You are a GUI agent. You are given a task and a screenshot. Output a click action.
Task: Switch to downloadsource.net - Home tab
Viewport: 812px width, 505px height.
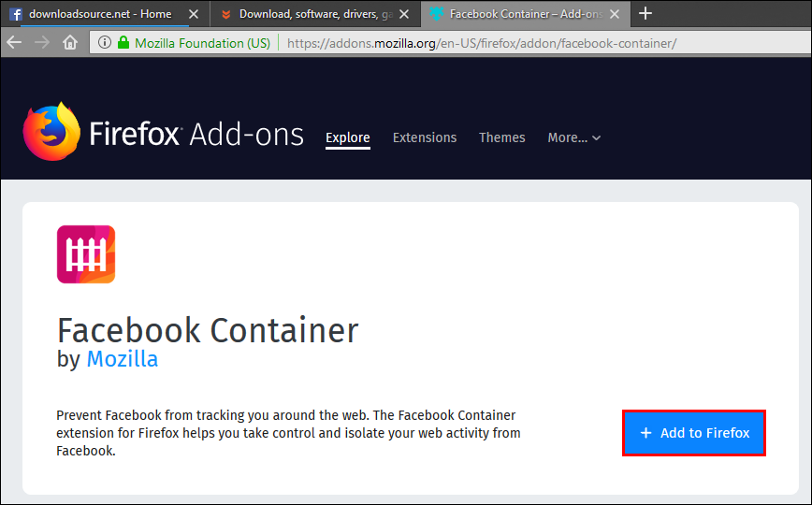tap(105, 14)
